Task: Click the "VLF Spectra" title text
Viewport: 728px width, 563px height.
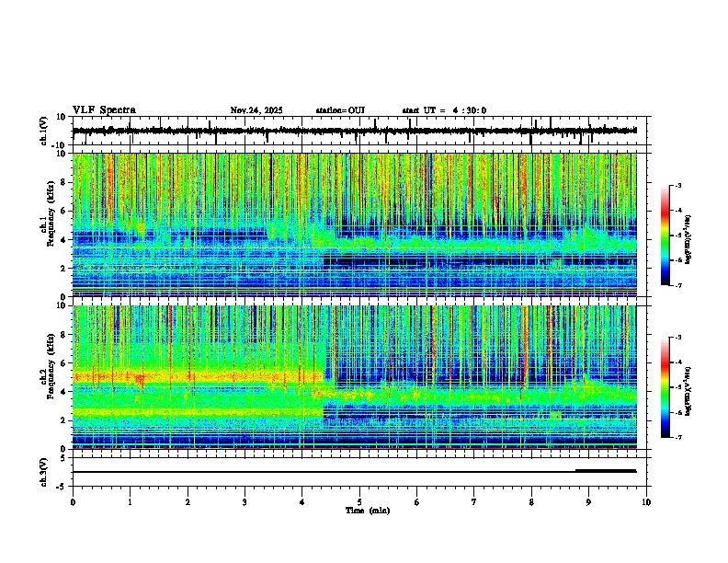Action: pyautogui.click(x=104, y=110)
